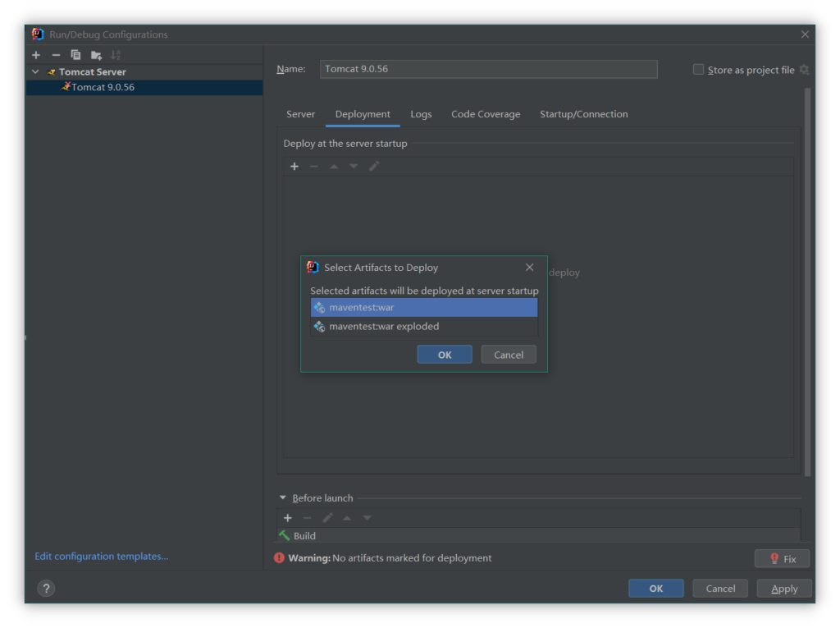
Task: Switch to the Logs tab
Action: point(421,114)
